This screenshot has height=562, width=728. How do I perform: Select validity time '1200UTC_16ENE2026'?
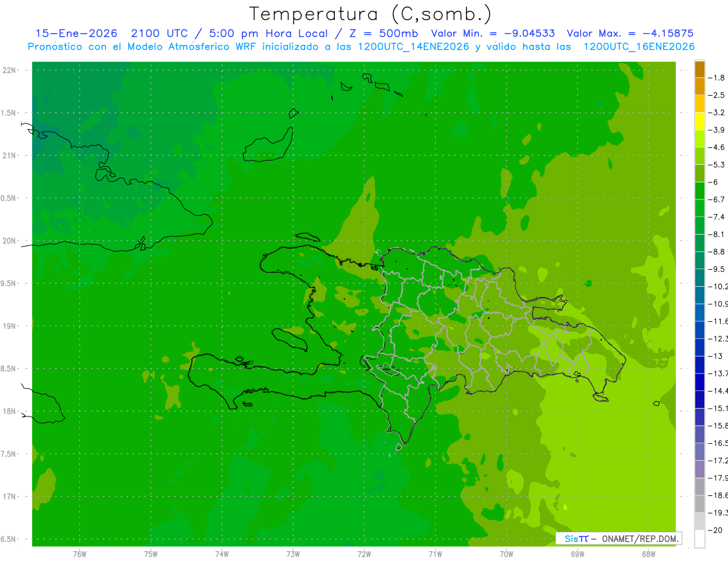[x=639, y=47]
